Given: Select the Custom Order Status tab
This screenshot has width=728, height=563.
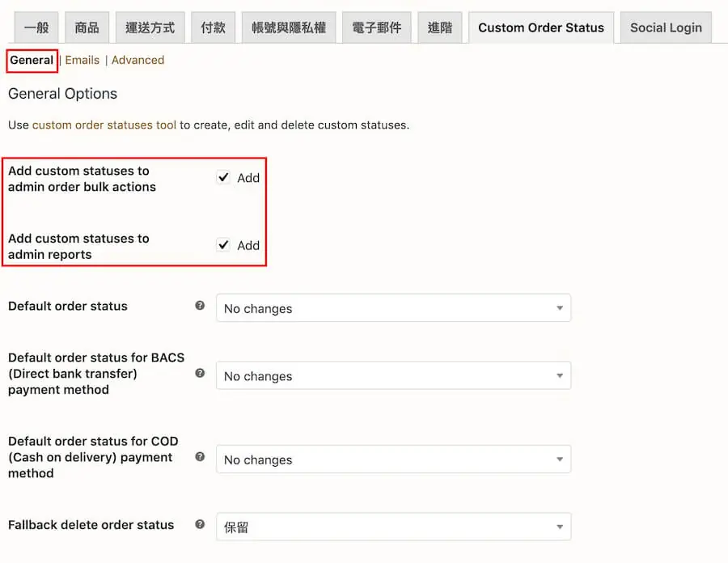Looking at the screenshot, I should [541, 28].
